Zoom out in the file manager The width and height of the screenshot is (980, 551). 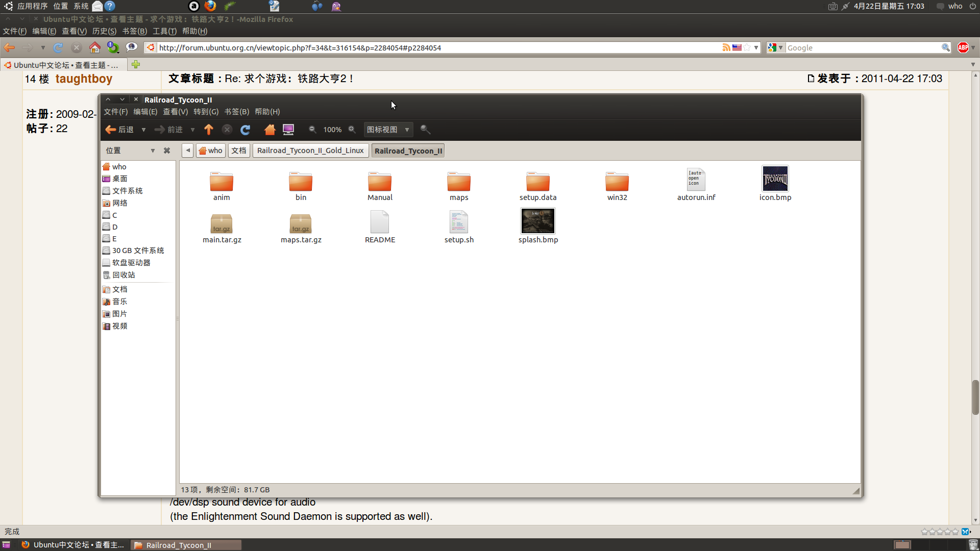(312, 130)
